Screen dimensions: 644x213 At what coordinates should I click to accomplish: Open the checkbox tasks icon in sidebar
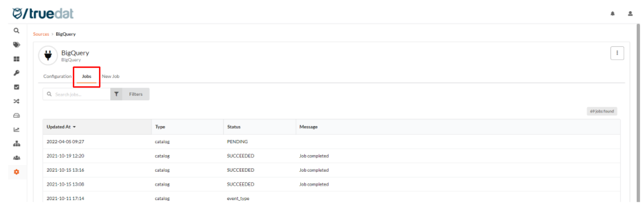click(x=16, y=87)
